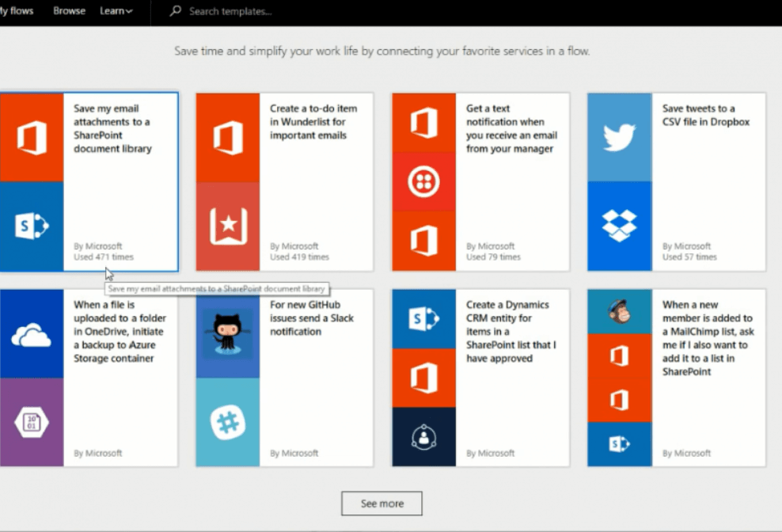Click the Twilio icon on the text notification template
This screenshot has width=782, height=532.
(x=423, y=182)
